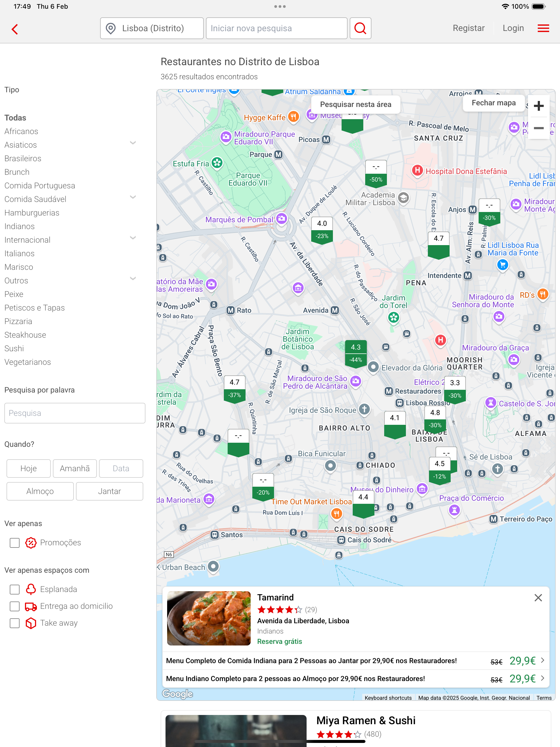Viewport: 560px width, 747px height.
Task: Tap the red back arrow
Action: tap(15, 29)
